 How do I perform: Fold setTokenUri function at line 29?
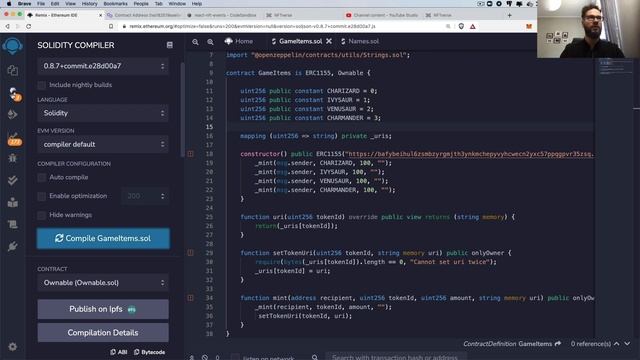pyautogui.click(x=191, y=253)
